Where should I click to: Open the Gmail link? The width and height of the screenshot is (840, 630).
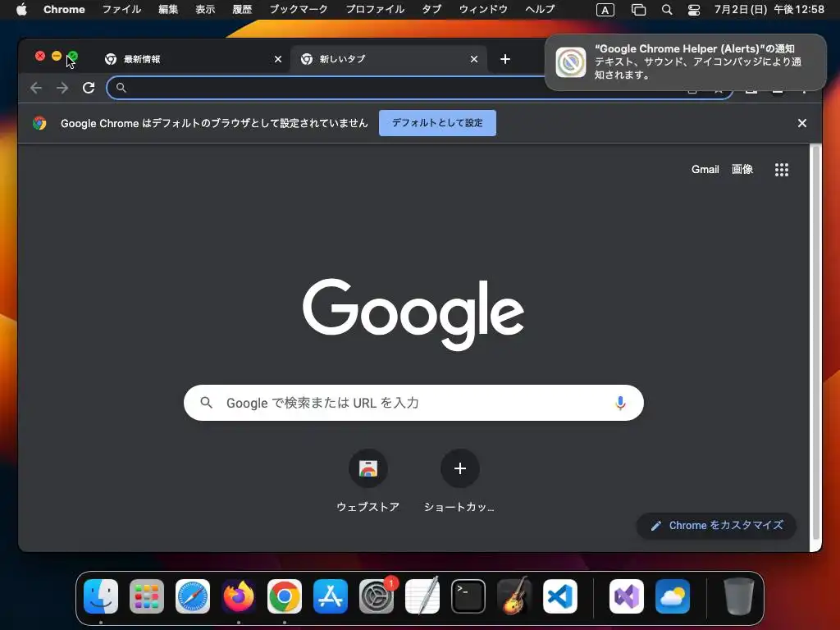click(705, 169)
